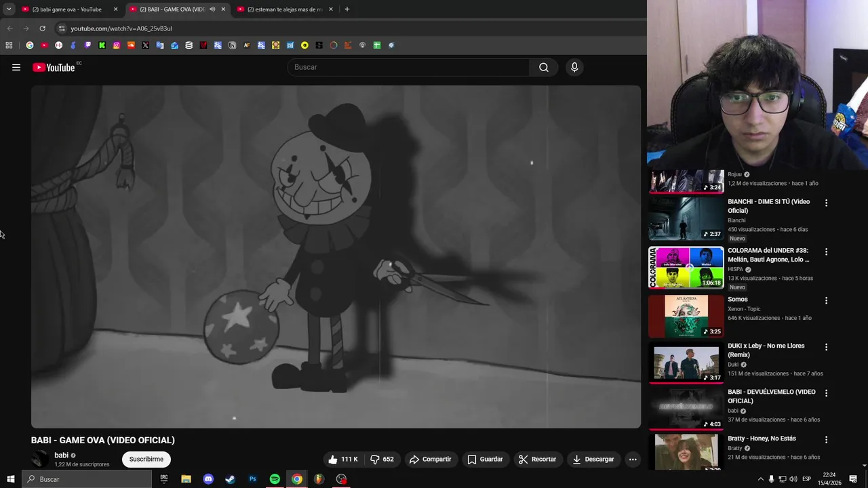868x488 pixels.
Task: Subscribe with the Suscribirme button
Action: 146,459
